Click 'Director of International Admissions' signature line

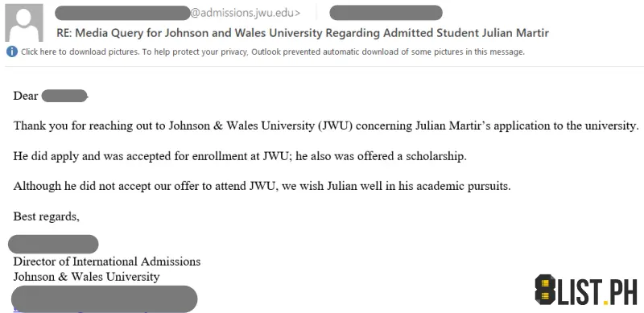click(107, 262)
